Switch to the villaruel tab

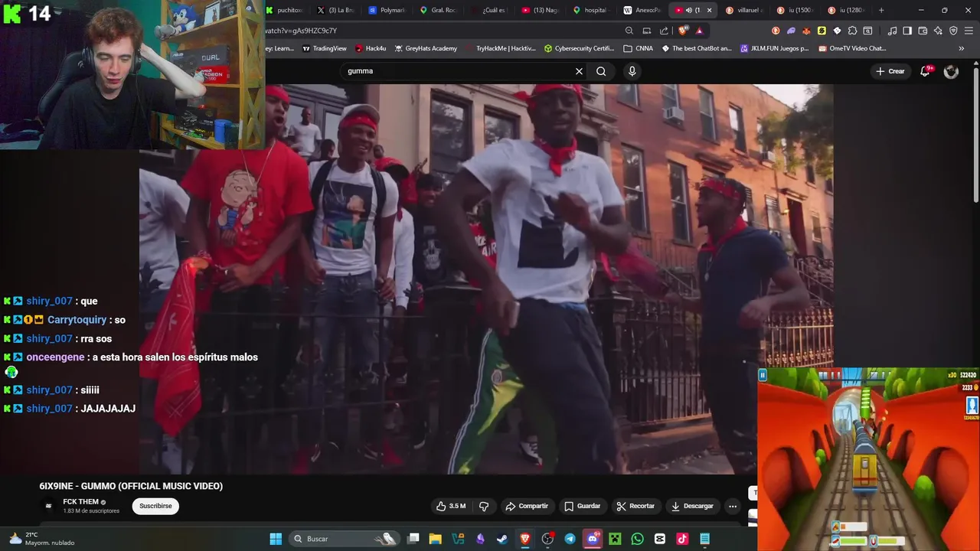tap(743, 10)
